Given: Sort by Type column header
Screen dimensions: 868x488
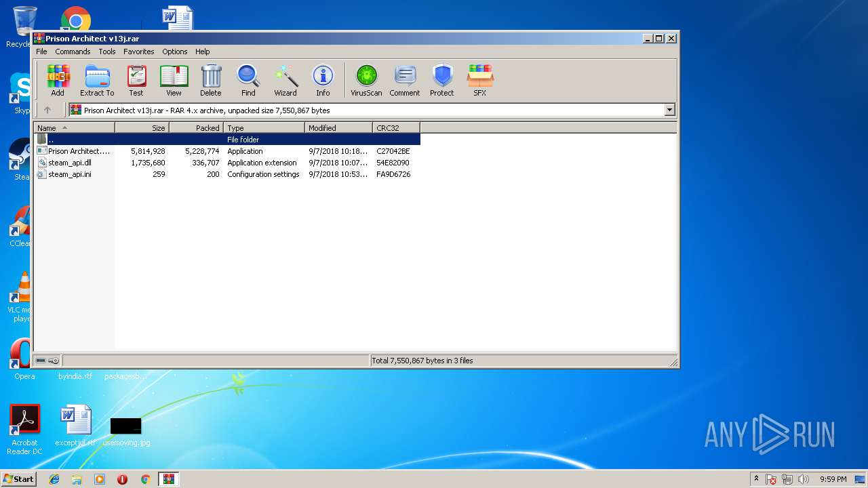Looking at the screenshot, I should (264, 127).
